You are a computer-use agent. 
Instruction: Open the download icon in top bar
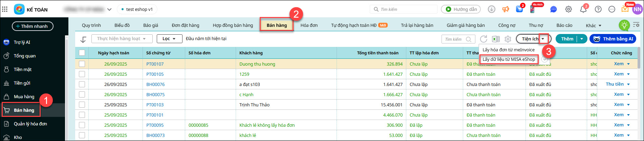pos(491,9)
